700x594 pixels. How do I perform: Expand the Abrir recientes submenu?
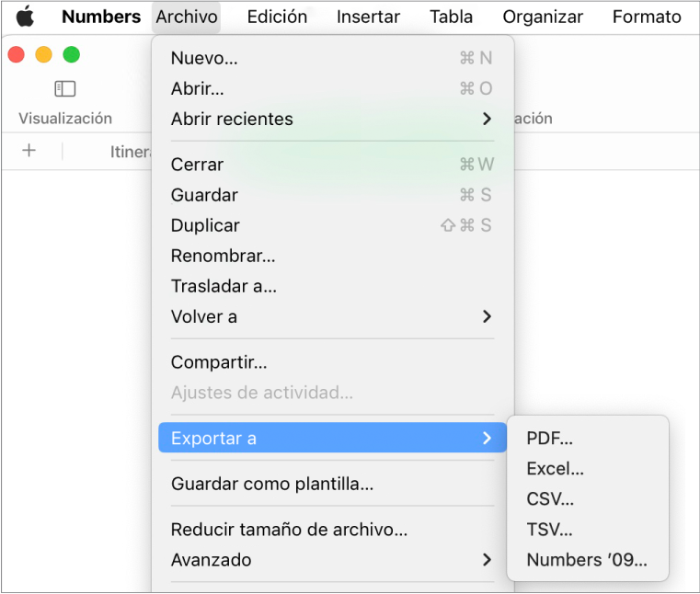coord(333,119)
